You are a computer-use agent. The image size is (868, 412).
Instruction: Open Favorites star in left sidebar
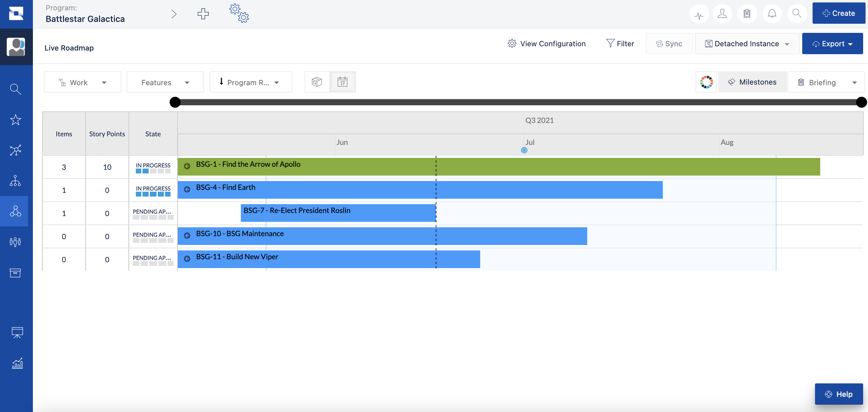point(16,120)
